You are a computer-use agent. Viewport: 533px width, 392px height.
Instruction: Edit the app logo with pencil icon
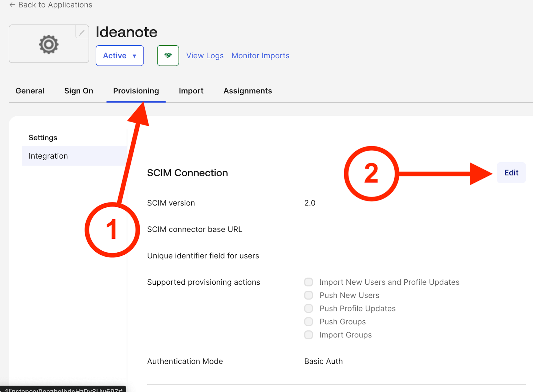point(82,32)
